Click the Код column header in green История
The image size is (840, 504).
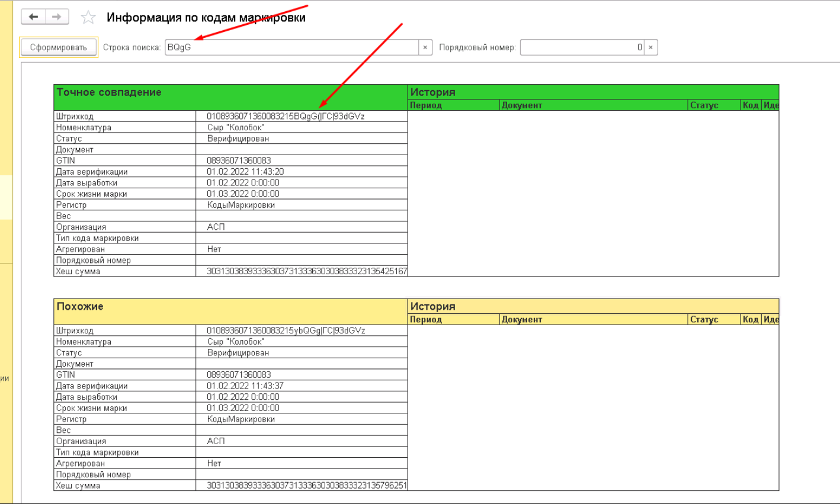pos(750,105)
